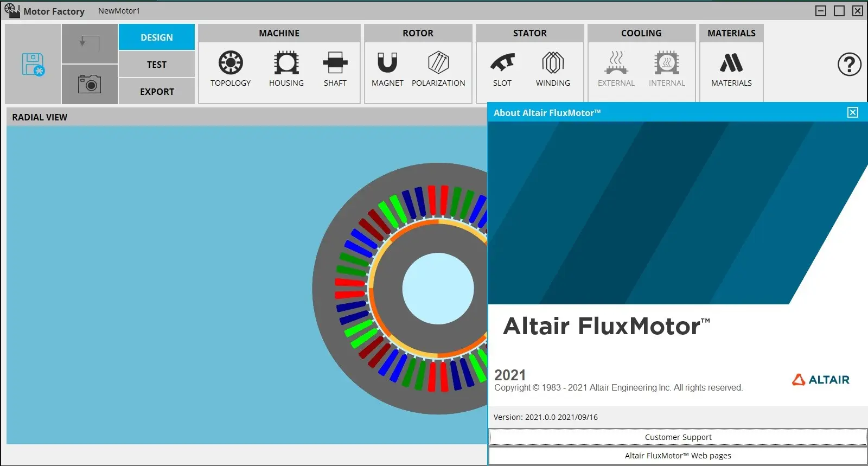Click the Altair FluxMotor product title
The image size is (868, 466).
pyautogui.click(x=607, y=327)
